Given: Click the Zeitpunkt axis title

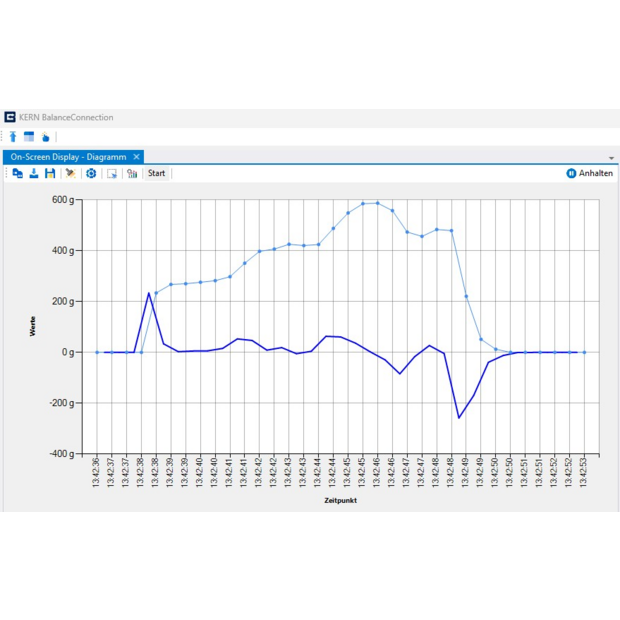Looking at the screenshot, I should coord(340,501).
